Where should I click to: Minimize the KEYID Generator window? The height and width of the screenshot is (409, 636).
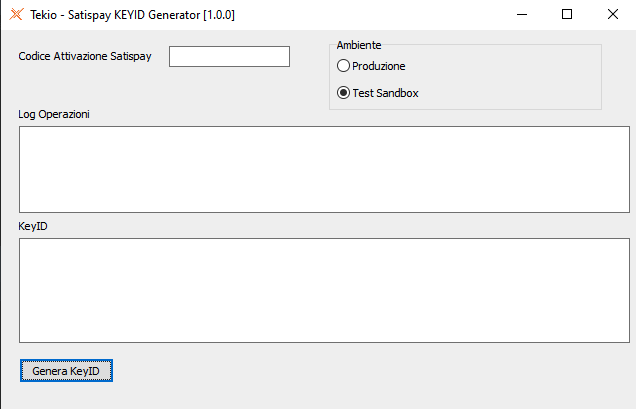tap(521, 15)
